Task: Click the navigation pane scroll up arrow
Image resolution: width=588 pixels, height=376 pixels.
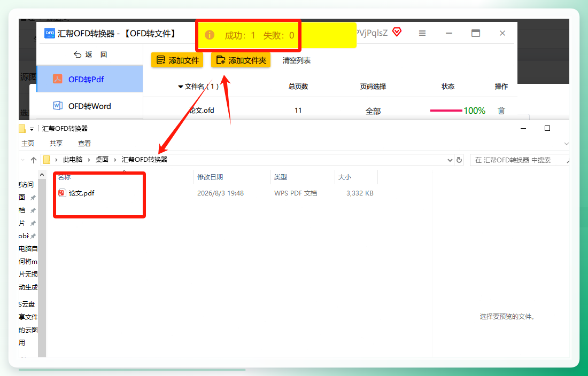Action: pos(42,175)
